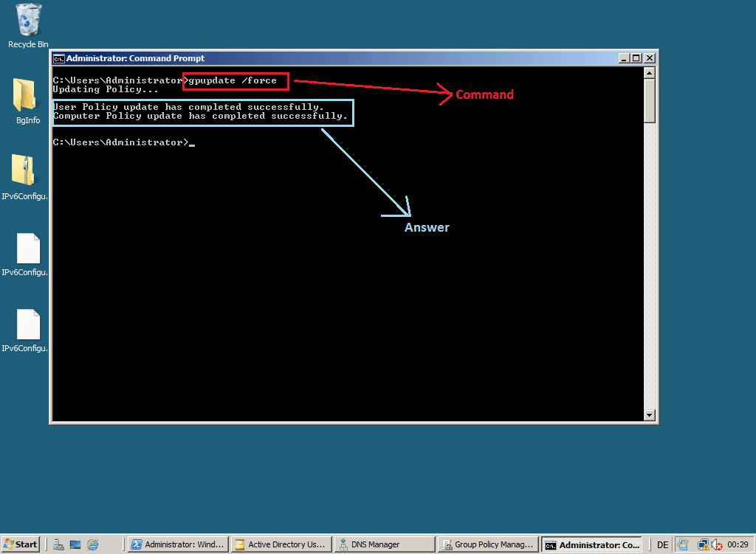This screenshot has width=756, height=554.
Task: Maximize the Command Prompt window
Action: tap(636, 58)
